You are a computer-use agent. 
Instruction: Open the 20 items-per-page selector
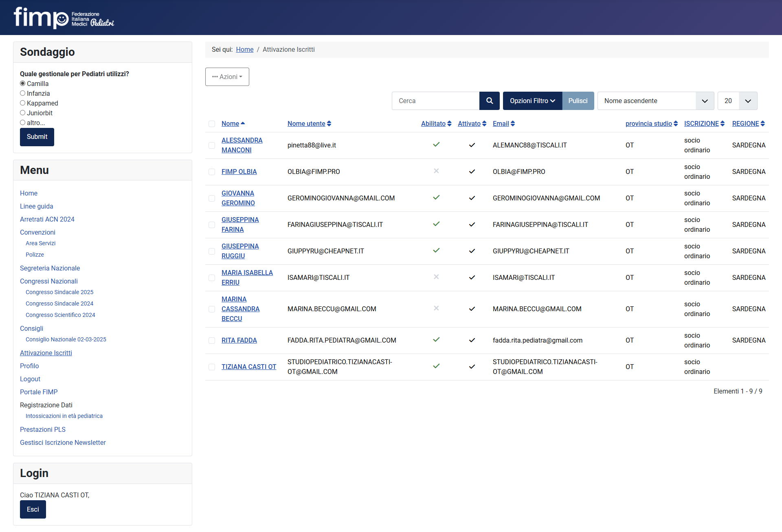pyautogui.click(x=737, y=101)
